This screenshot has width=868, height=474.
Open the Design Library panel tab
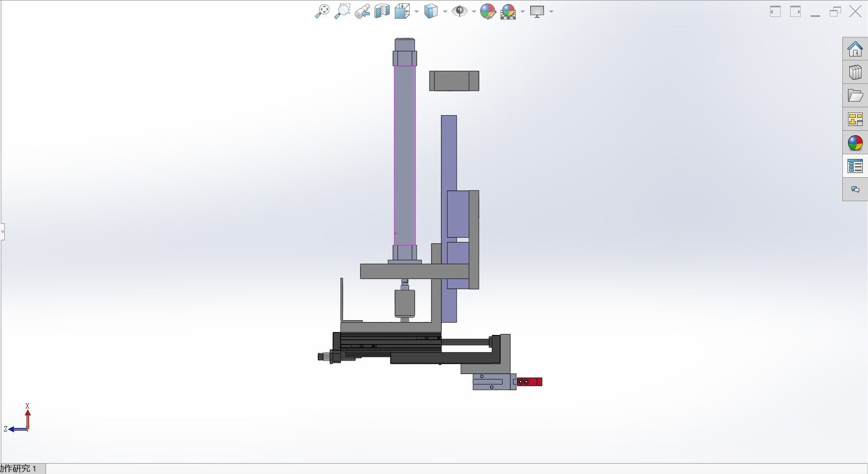[x=855, y=72]
